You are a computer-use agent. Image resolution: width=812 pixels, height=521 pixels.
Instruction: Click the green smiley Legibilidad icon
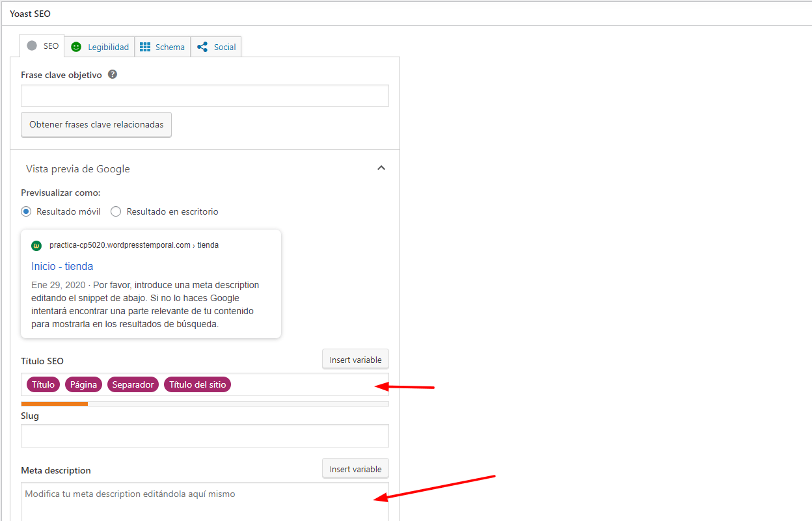tap(76, 47)
